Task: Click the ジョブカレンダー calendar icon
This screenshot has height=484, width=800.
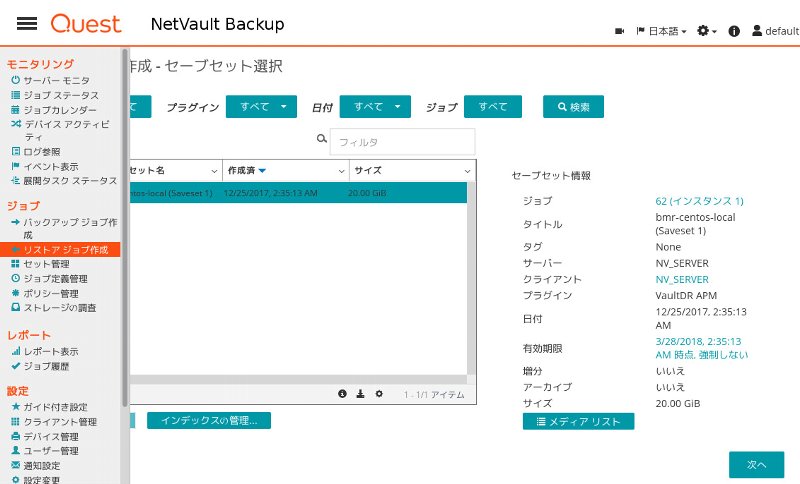Action: (x=15, y=110)
